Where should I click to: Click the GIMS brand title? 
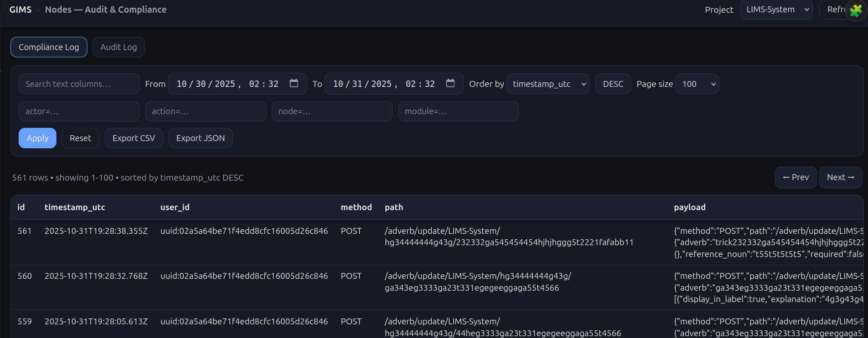click(20, 10)
